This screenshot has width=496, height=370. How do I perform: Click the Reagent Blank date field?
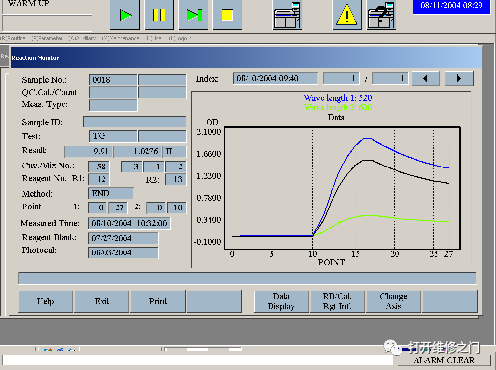click(123, 238)
